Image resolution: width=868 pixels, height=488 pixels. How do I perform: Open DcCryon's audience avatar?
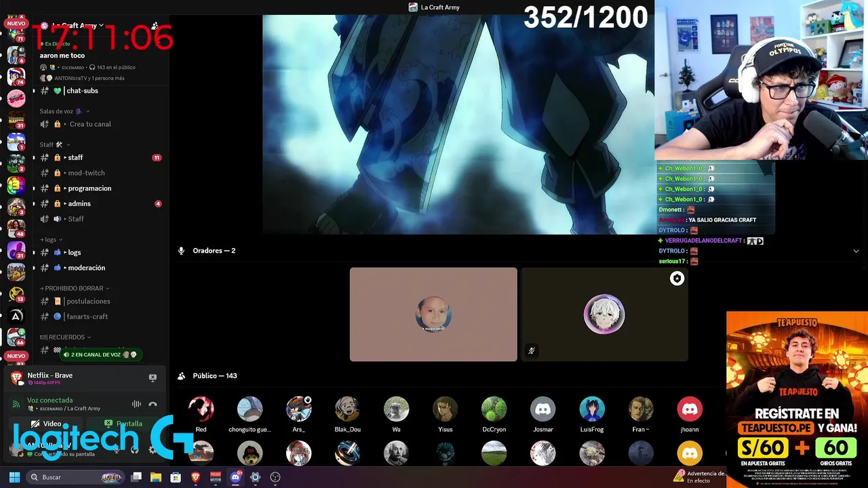[x=494, y=409]
